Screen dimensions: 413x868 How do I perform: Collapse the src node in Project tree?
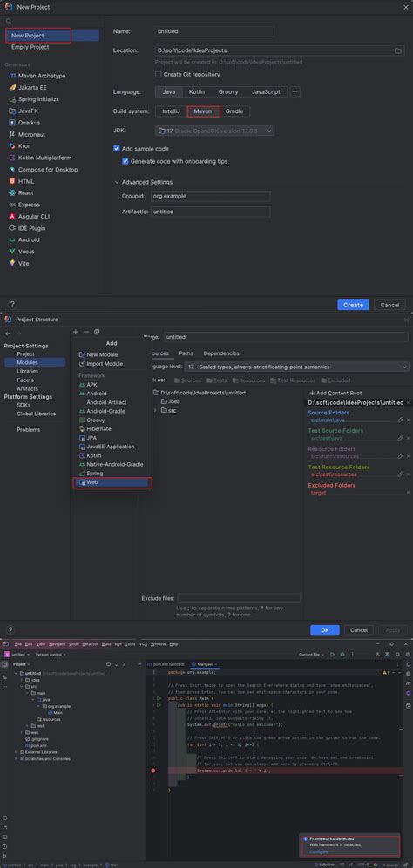(21, 686)
